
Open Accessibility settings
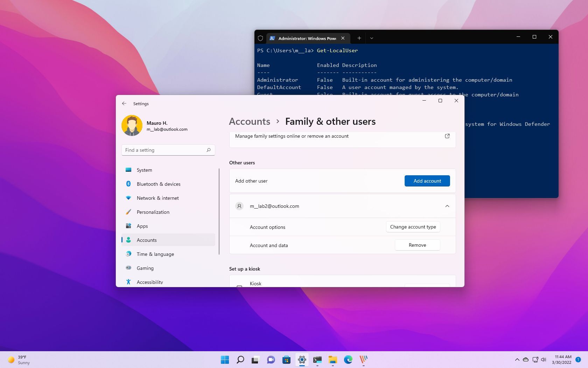149,282
